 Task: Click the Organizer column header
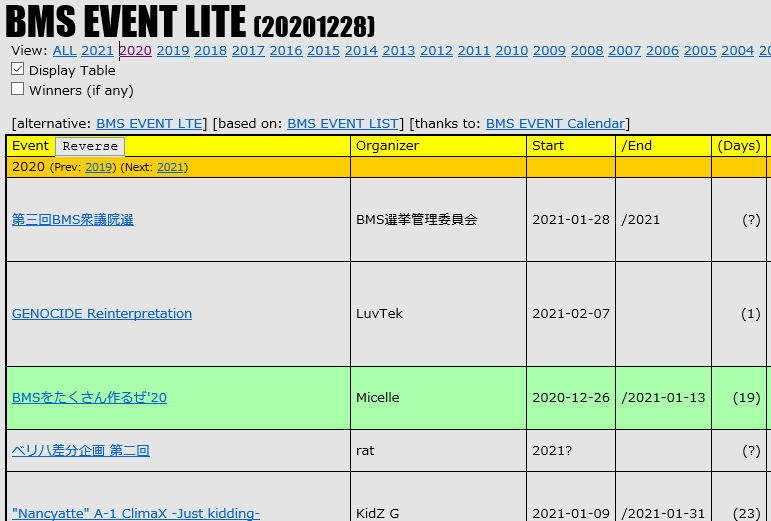click(x=387, y=146)
